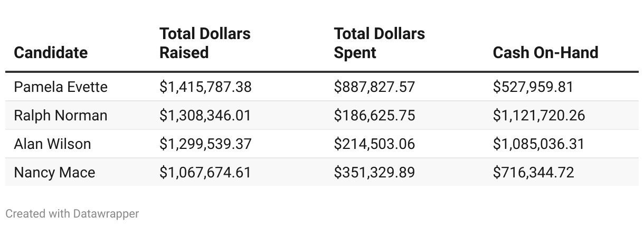The width and height of the screenshot is (644, 226).
Task: Click the Total Dollars Raised header
Action: point(205,43)
